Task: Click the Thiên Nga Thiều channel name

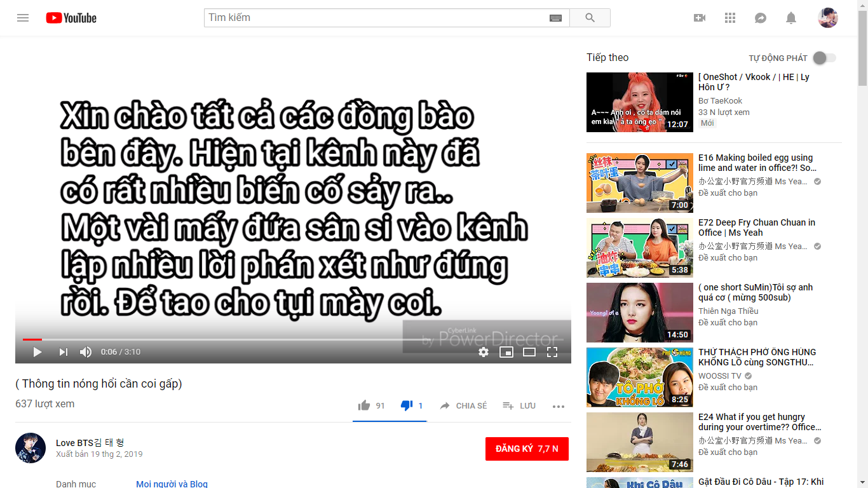Action: pyautogui.click(x=728, y=311)
